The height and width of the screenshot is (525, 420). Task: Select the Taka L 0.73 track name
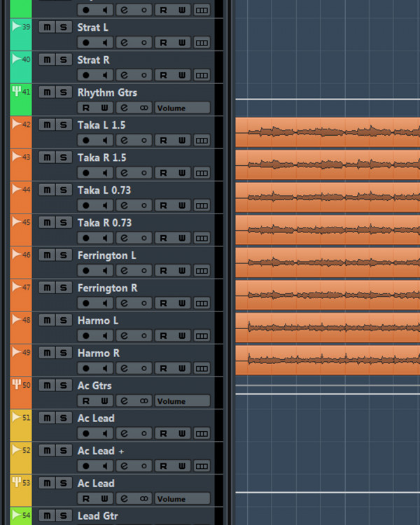pos(104,190)
